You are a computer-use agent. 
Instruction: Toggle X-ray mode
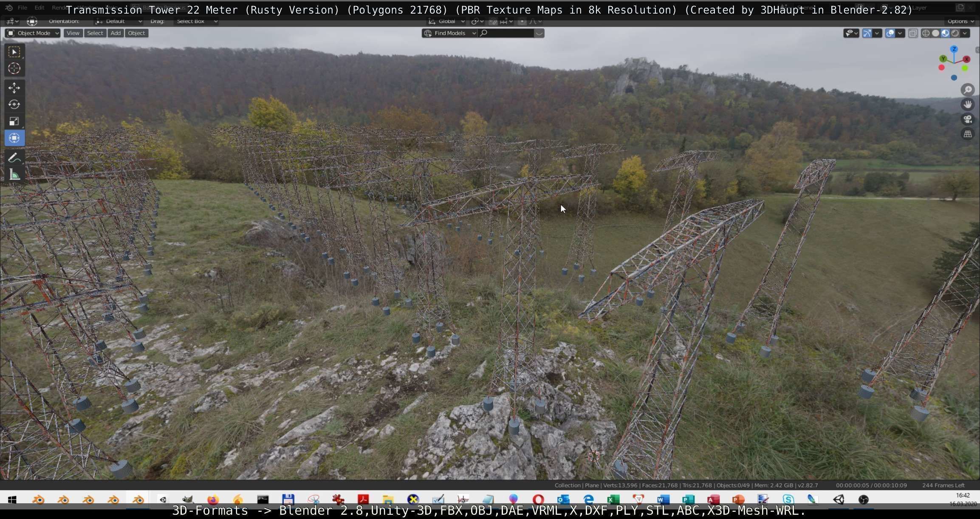point(913,33)
